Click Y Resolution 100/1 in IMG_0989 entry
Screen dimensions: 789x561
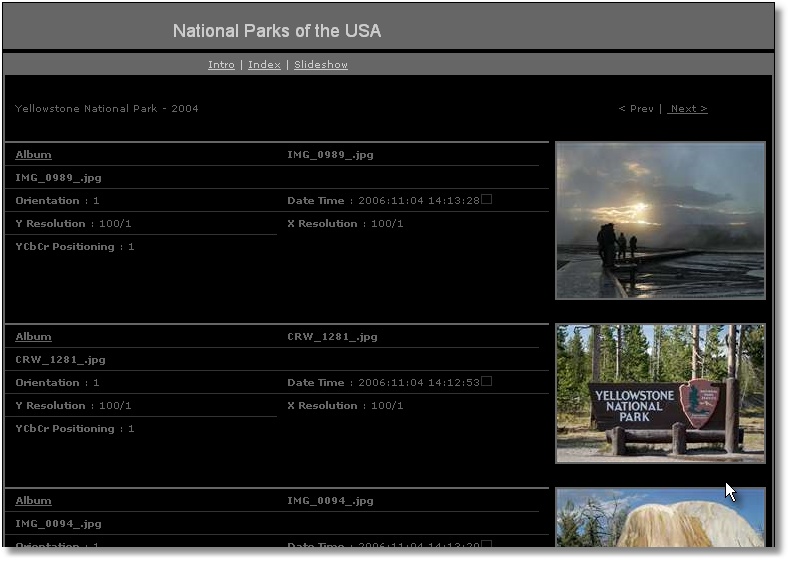(x=73, y=224)
